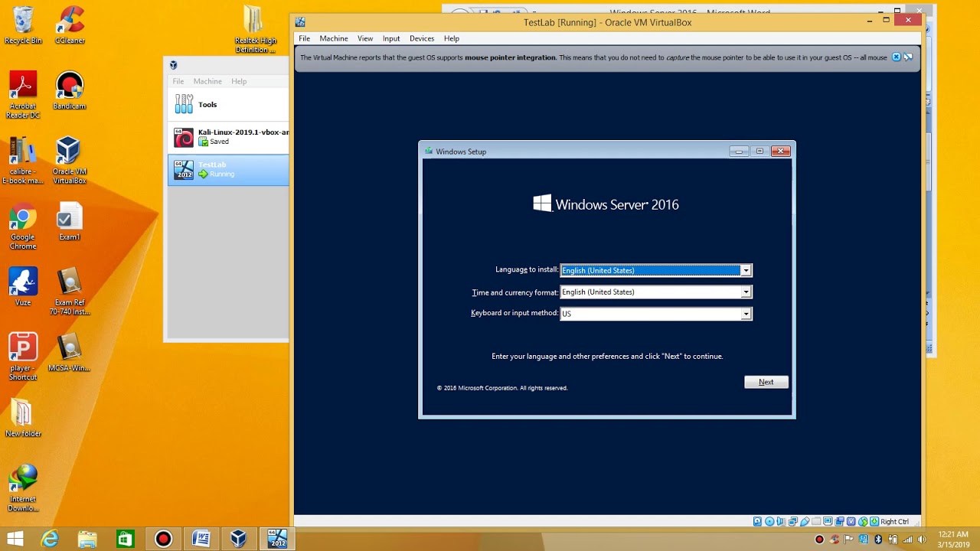Click the shared folders status icon

click(x=816, y=521)
